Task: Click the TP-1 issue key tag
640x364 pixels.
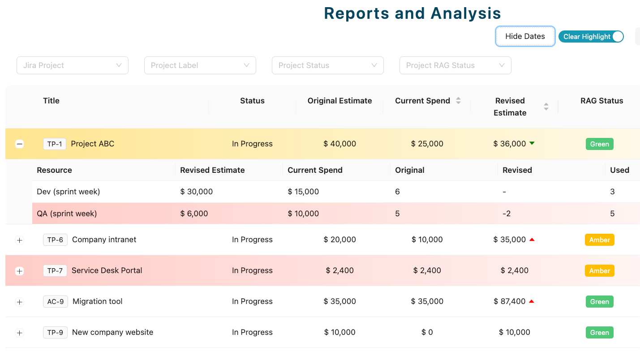Action: (x=55, y=144)
